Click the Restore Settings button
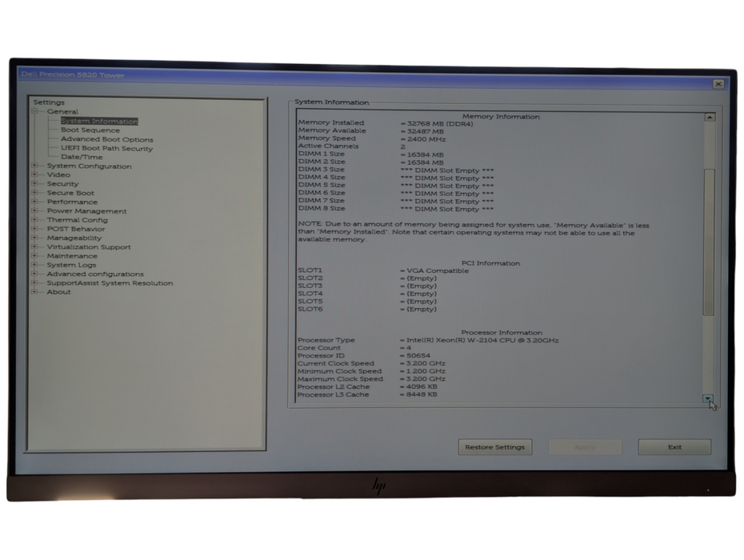744x560 pixels. pyautogui.click(x=495, y=447)
